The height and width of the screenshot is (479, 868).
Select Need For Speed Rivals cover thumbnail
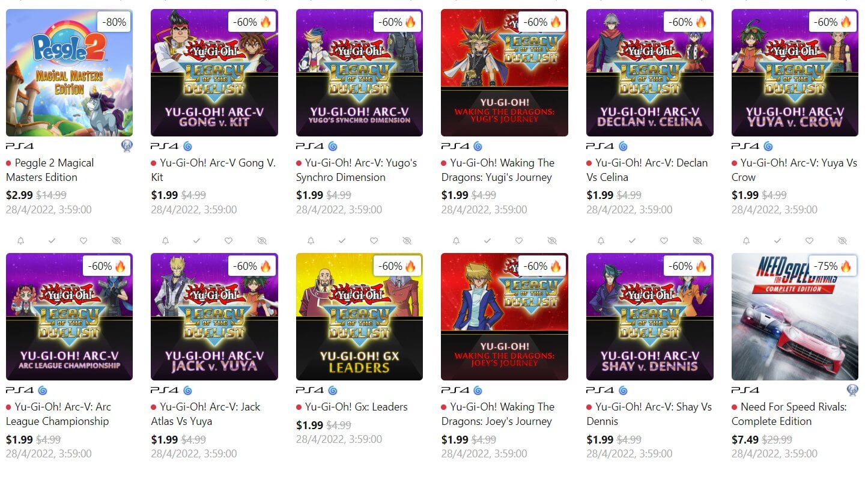pos(795,317)
